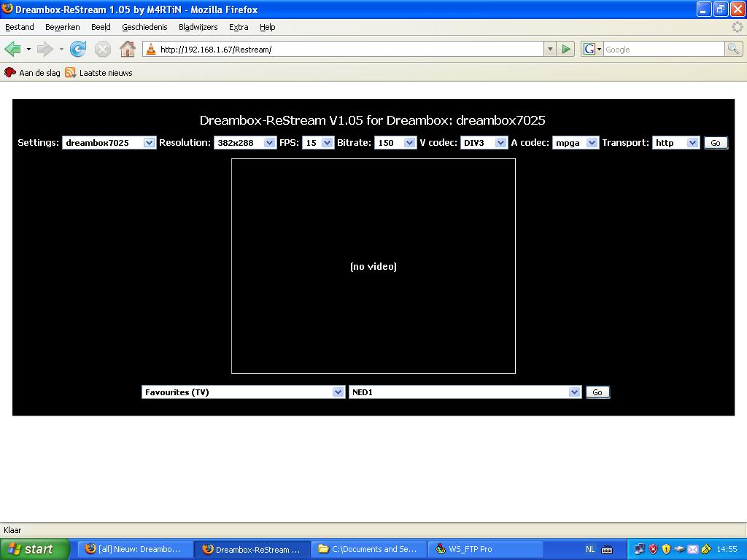747x560 pixels.
Task: Reload the page with the refresh icon
Action: click(x=78, y=49)
